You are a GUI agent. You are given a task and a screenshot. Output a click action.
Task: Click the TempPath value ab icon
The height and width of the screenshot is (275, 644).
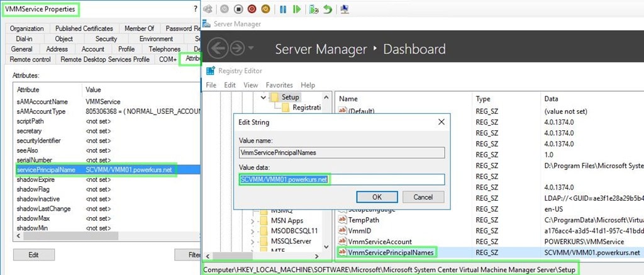[342, 220]
